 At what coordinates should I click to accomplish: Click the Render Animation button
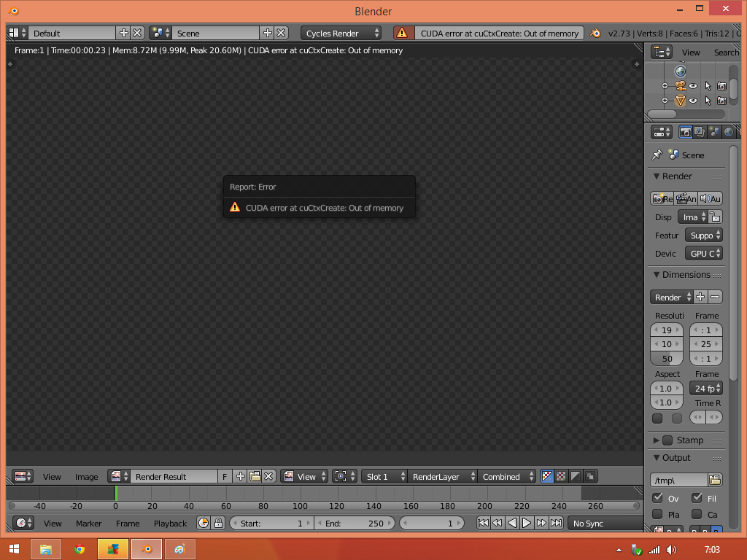(x=686, y=198)
